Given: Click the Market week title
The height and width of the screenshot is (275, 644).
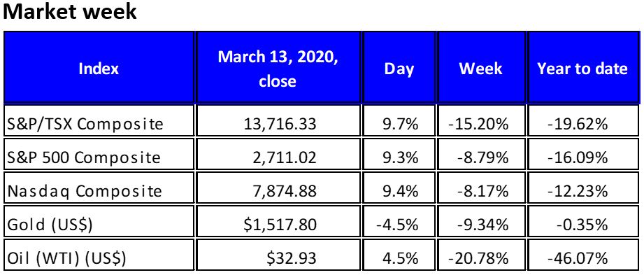Looking at the screenshot, I should point(69,11).
